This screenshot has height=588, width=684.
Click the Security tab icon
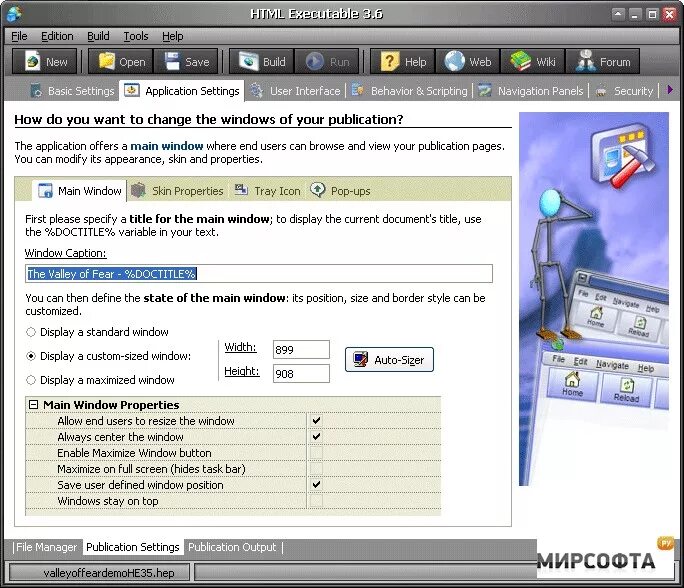click(601, 91)
